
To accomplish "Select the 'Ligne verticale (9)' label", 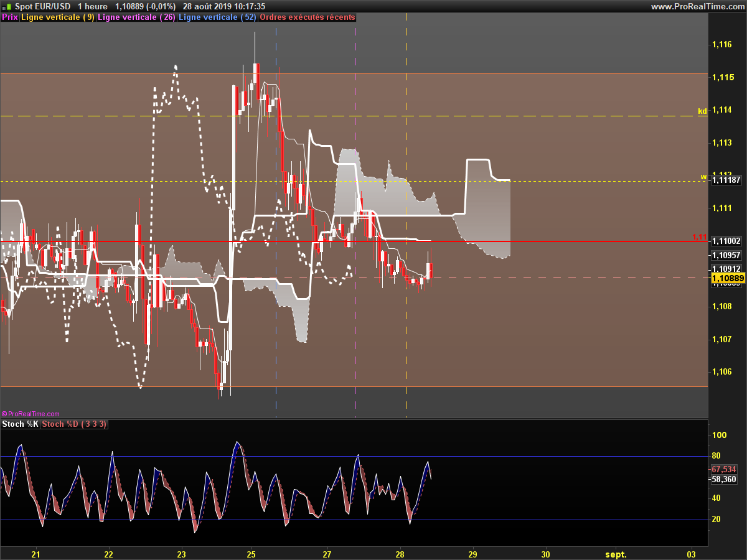I will [x=58, y=17].
